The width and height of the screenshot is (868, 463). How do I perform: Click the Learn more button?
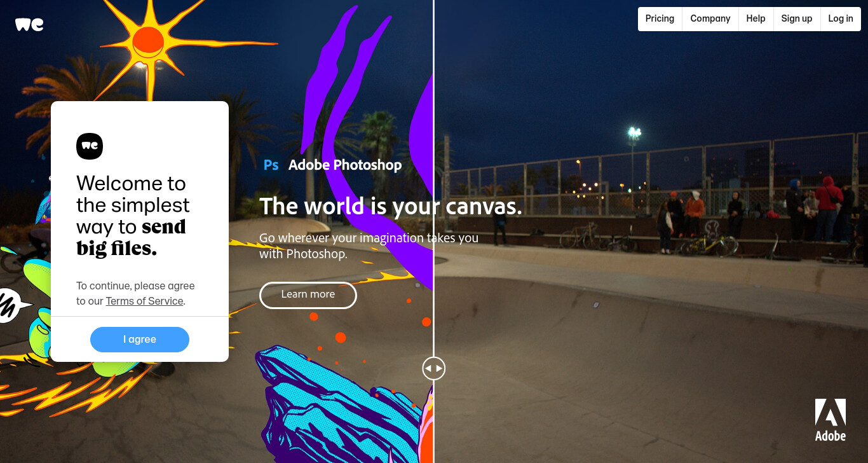[x=308, y=295]
